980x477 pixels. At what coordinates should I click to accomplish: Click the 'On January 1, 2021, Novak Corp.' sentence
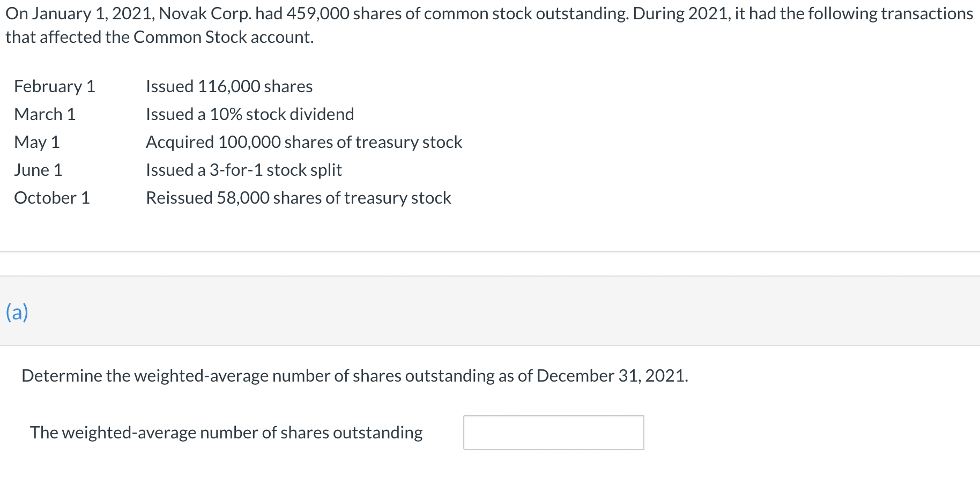(129, 13)
